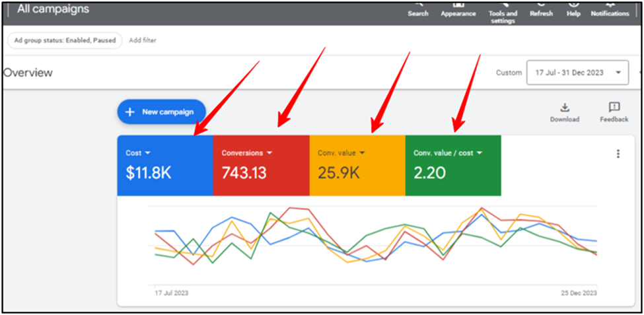View Notifications
This screenshot has height=315, width=644.
pyautogui.click(x=610, y=11)
